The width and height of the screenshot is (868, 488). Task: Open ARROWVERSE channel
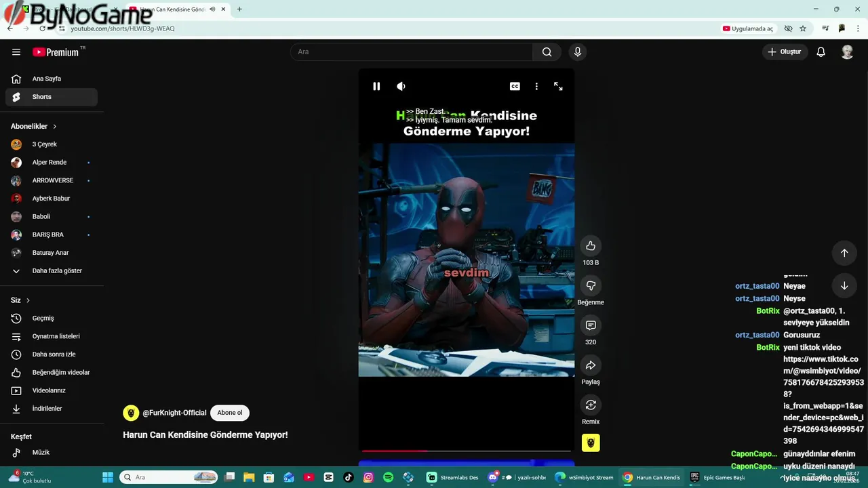click(52, 180)
